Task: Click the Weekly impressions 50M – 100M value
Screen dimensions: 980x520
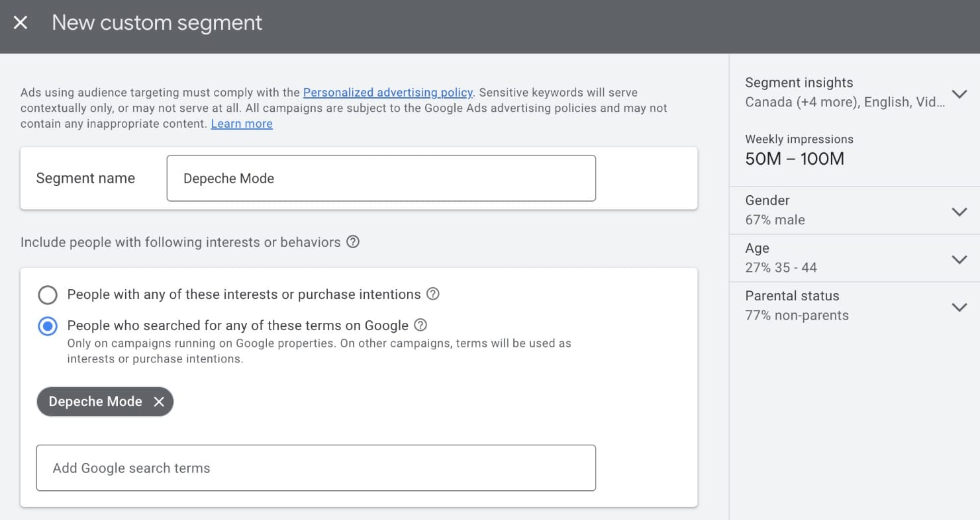Action: [x=795, y=159]
